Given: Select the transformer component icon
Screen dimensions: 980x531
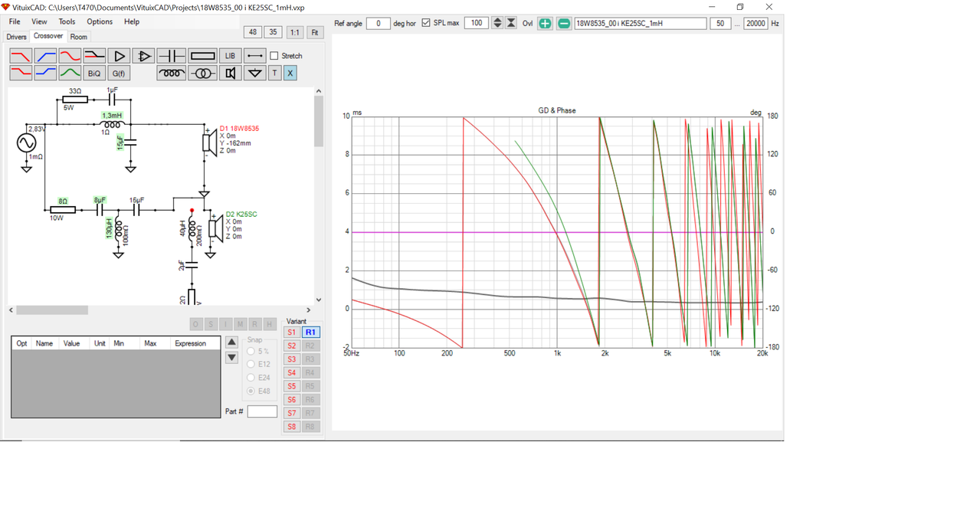Looking at the screenshot, I should 202,73.
